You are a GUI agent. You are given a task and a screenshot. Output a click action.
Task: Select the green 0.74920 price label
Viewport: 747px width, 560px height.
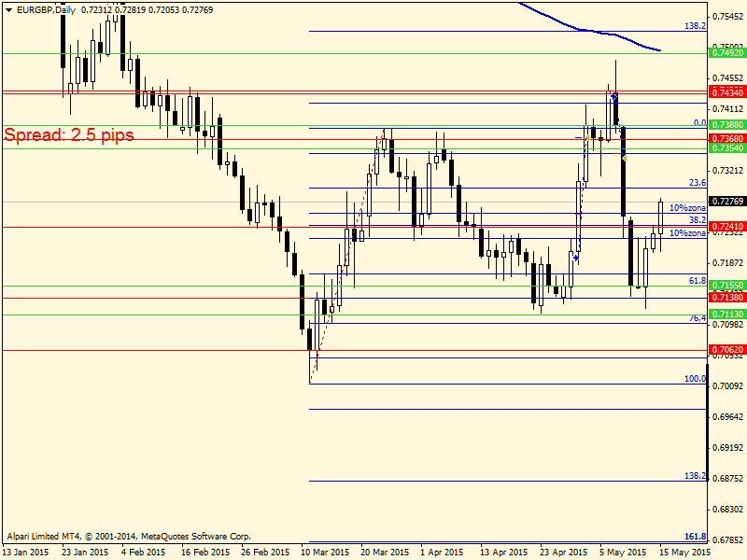(x=727, y=53)
